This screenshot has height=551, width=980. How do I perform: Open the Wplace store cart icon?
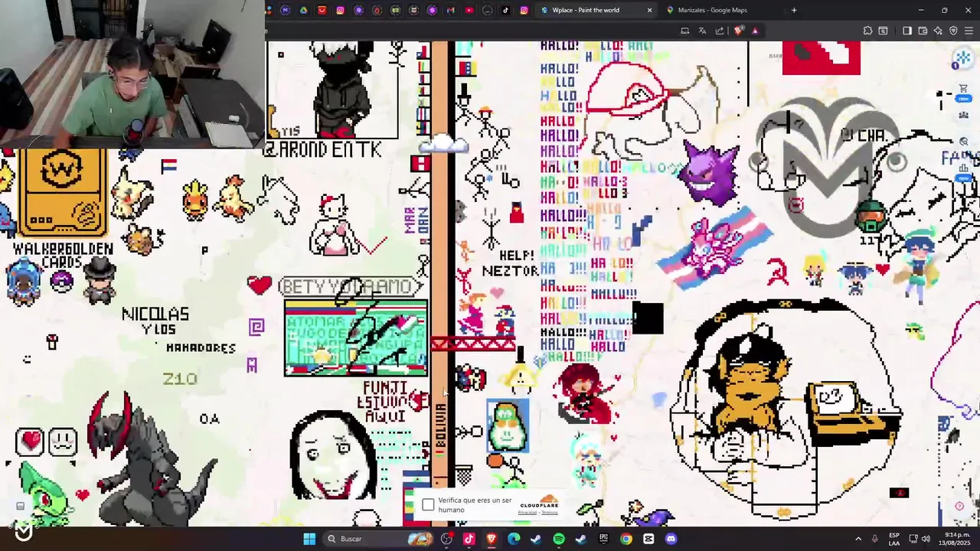tap(963, 88)
